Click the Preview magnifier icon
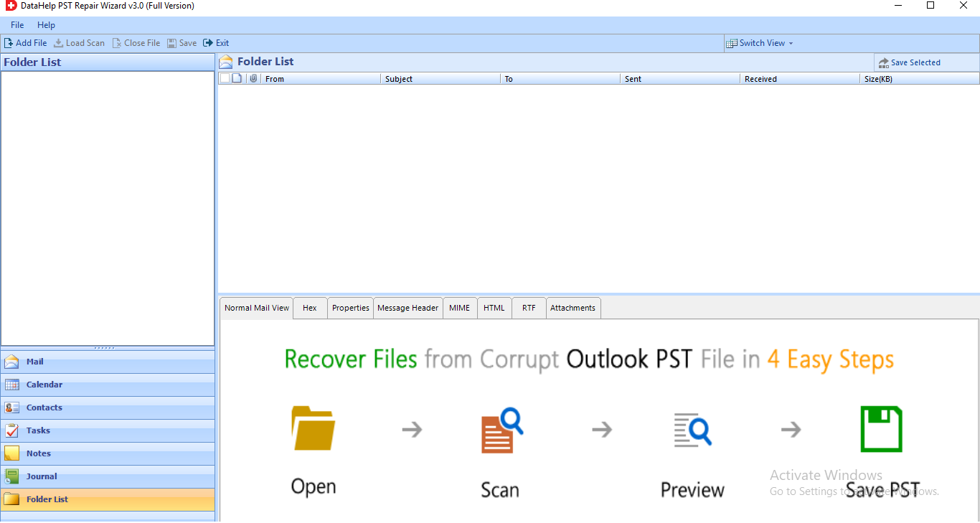Screen dimensions: 980x523 692,430
